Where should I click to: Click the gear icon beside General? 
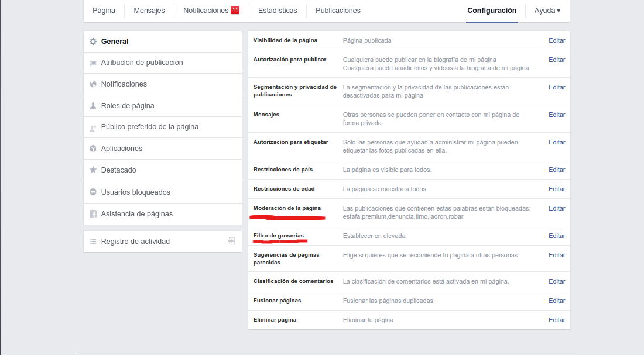click(93, 42)
